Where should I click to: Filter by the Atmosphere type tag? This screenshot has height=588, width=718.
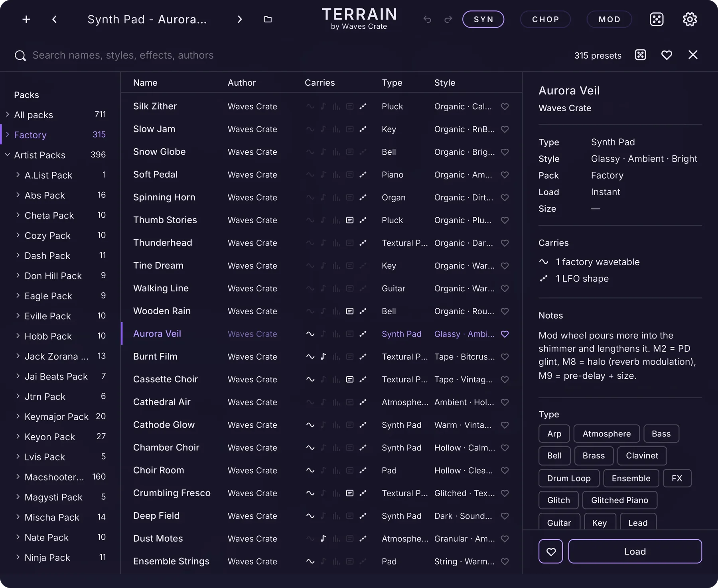coord(607,434)
